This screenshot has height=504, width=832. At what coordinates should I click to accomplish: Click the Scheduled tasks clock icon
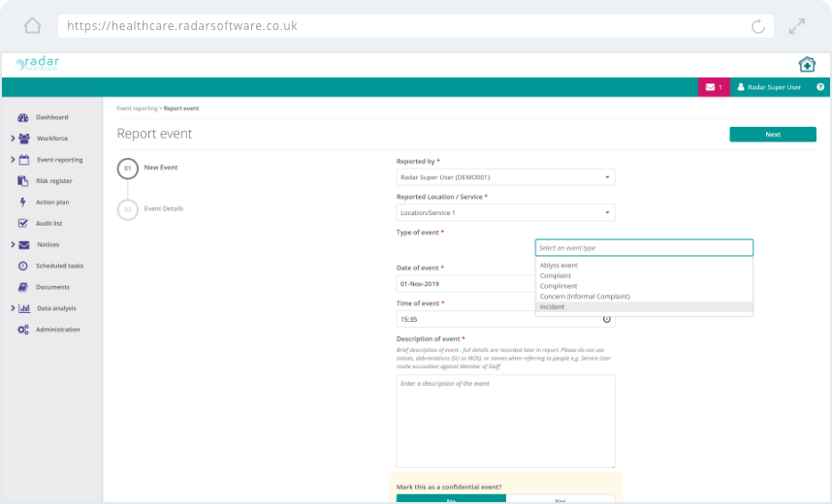[23, 266]
